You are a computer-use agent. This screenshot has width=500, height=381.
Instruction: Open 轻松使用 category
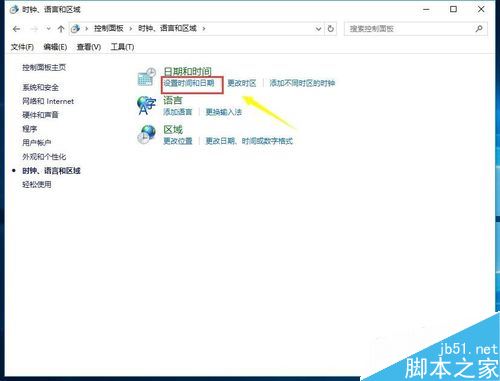37,184
